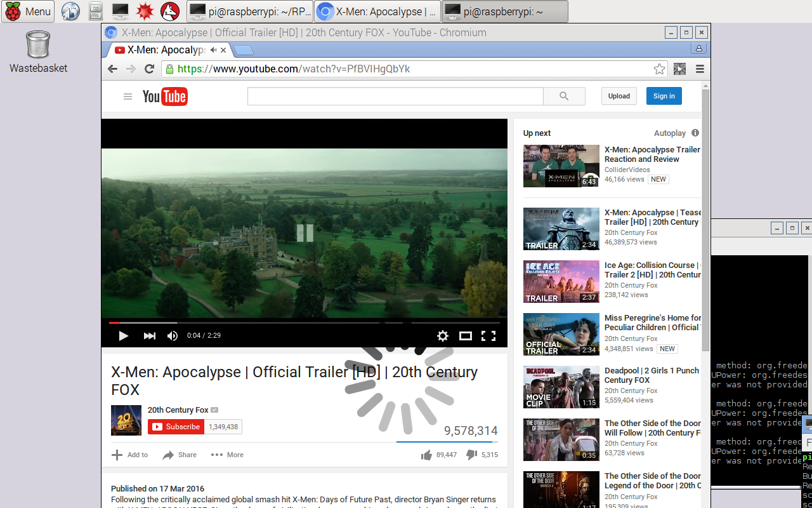Open the video player settings gear
Screen dimensions: 812x508
[x=443, y=336]
